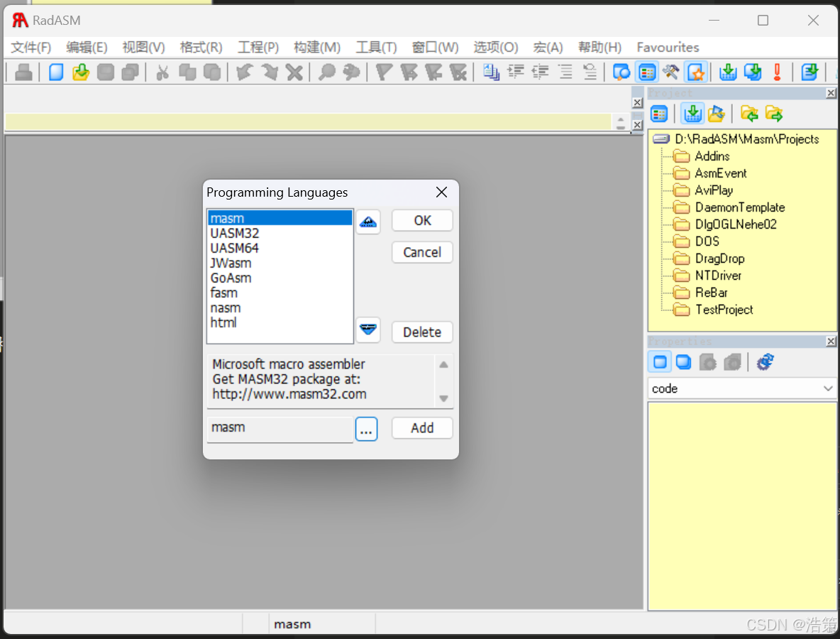
Task: Open the 选项(O) menu
Action: click(495, 47)
